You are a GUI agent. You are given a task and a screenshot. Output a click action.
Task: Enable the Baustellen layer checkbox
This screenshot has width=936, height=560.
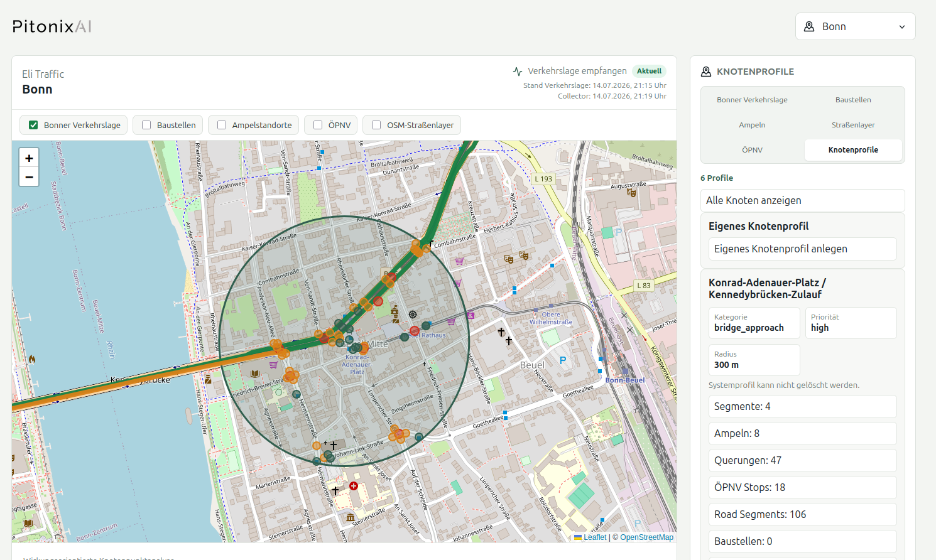146,125
